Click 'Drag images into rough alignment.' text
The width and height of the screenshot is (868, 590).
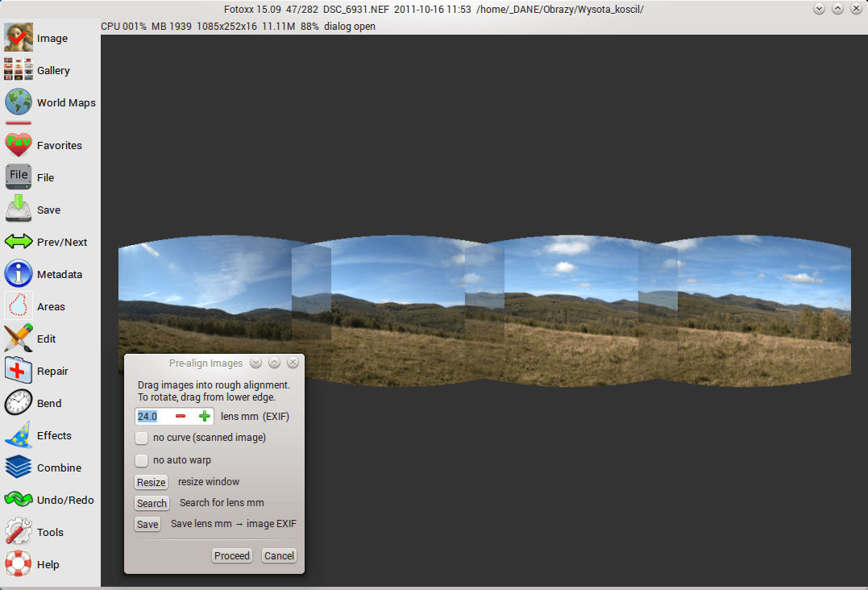coord(214,384)
